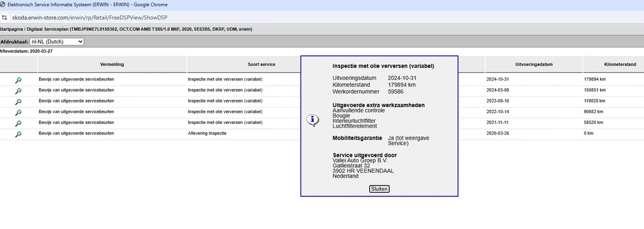This screenshot has width=644, height=229.
Task: Select the 2022-10-14 date cell
Action: coord(497,111)
